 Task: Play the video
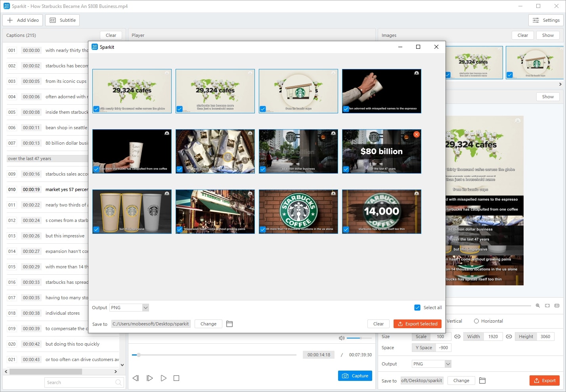(x=163, y=378)
